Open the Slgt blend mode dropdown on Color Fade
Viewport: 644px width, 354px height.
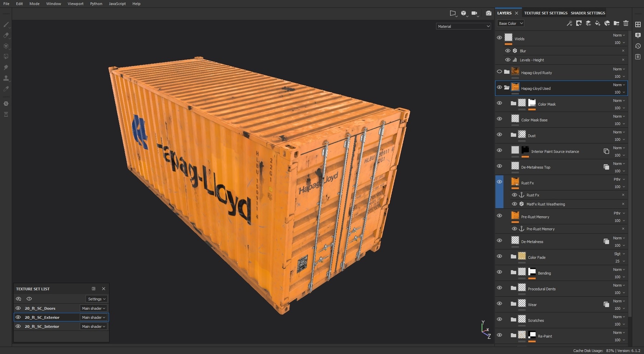point(619,254)
